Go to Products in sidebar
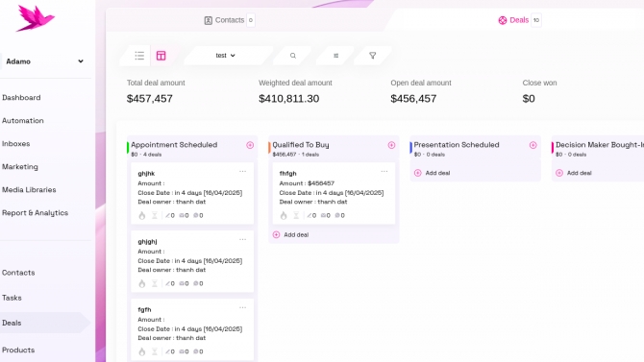This screenshot has width=644, height=362. coord(18,350)
